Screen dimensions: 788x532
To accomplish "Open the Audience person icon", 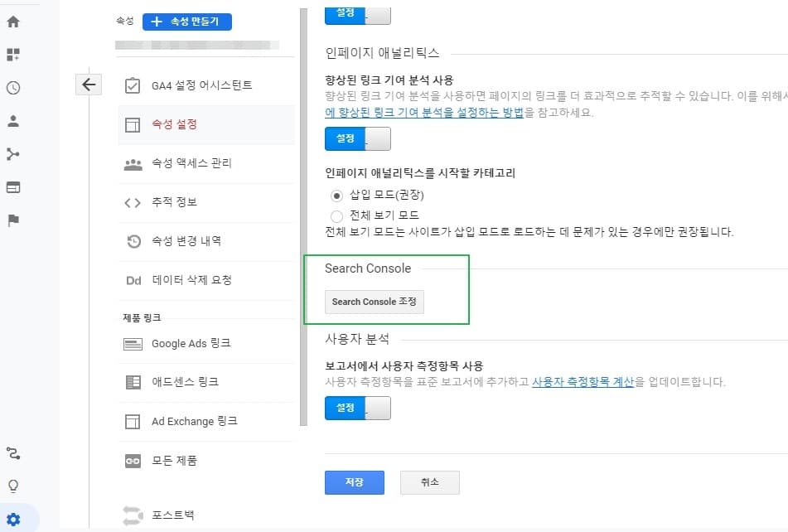I will click(13, 120).
